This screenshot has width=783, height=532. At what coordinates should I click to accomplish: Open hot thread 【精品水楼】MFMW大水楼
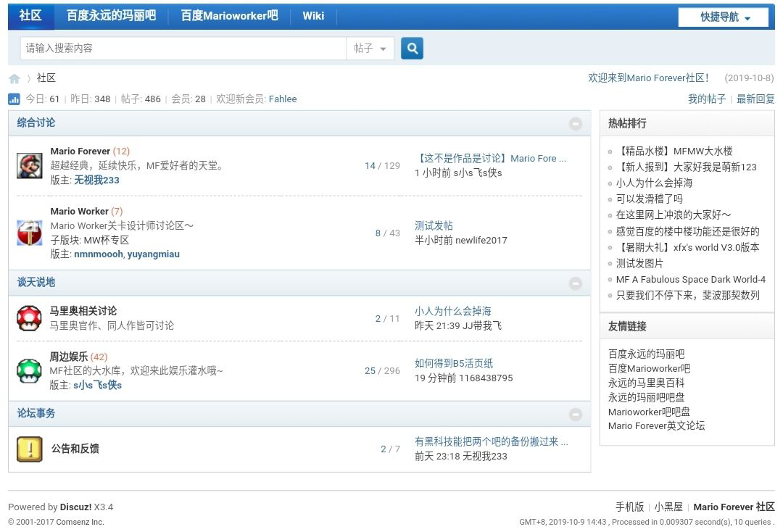[x=674, y=151]
